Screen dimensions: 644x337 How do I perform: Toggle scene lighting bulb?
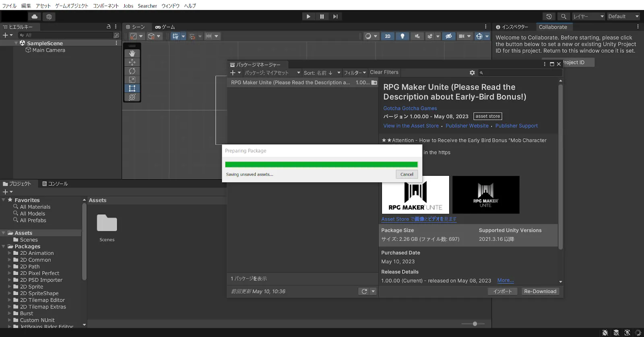(402, 36)
